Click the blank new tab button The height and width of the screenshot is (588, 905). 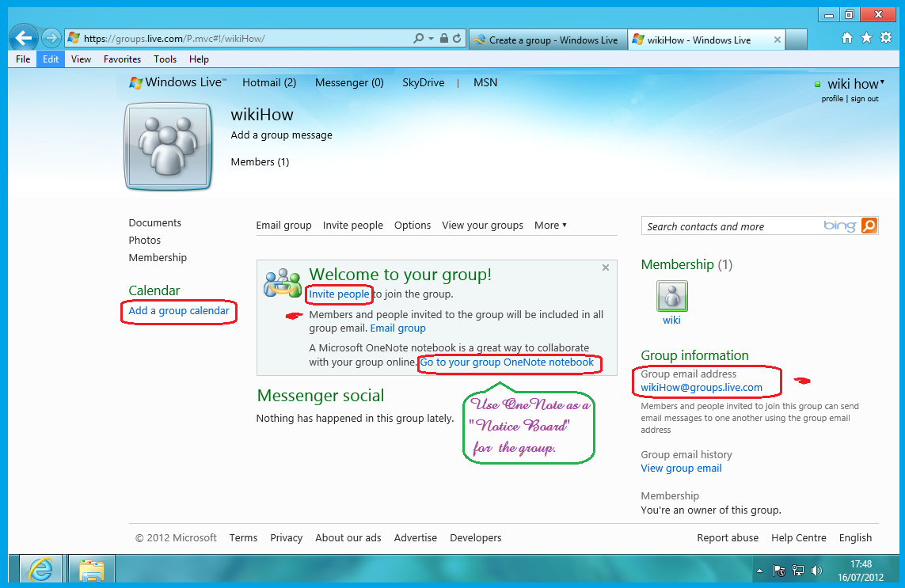click(797, 40)
